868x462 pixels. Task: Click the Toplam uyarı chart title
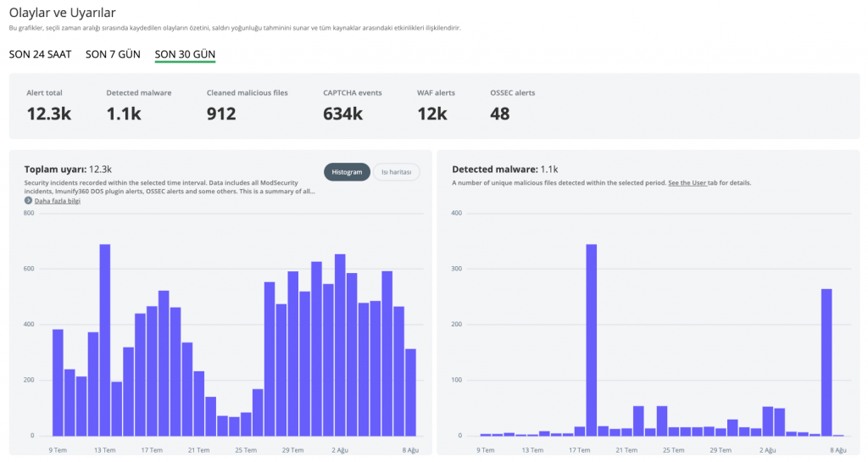tap(68, 170)
